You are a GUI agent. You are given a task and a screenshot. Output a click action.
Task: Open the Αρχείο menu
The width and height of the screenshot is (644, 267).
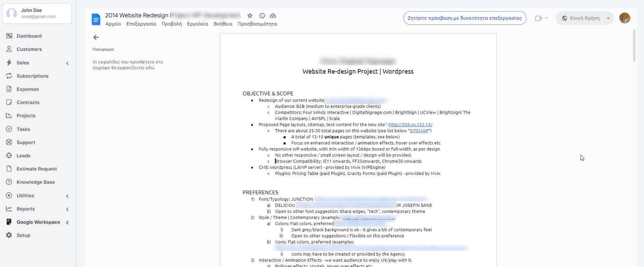pos(113,24)
